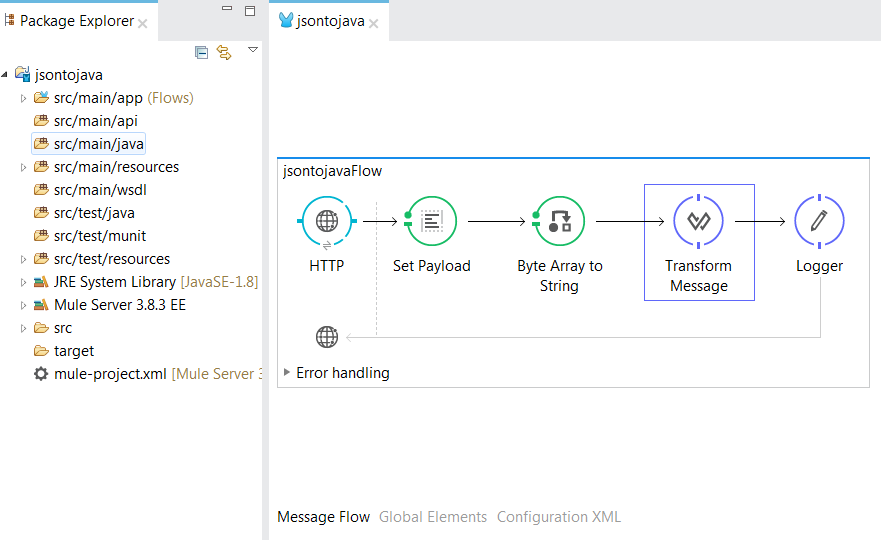
Task: Expand the JRE System Library node
Action: [x=24, y=282]
